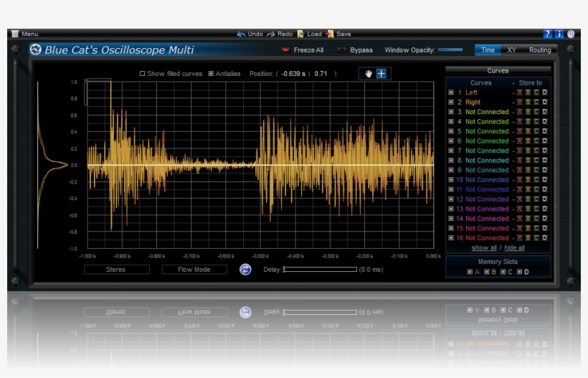Click the blue sync refresh icon

[245, 270]
